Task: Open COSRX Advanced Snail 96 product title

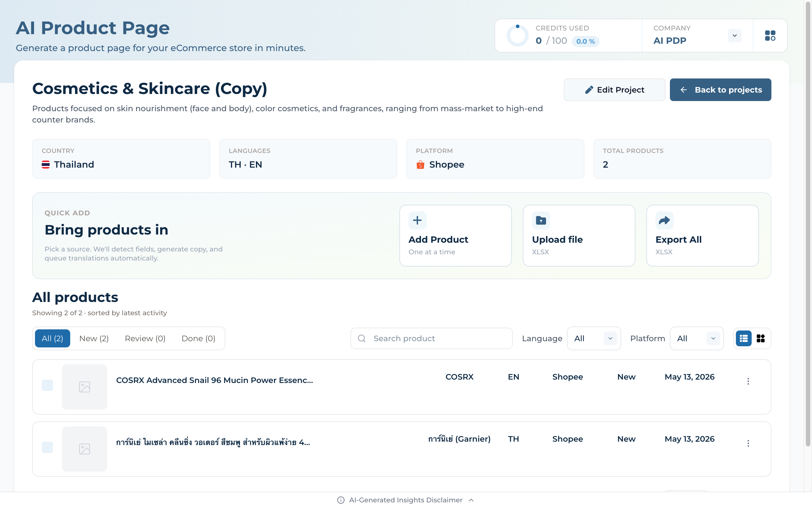Action: 214,380
